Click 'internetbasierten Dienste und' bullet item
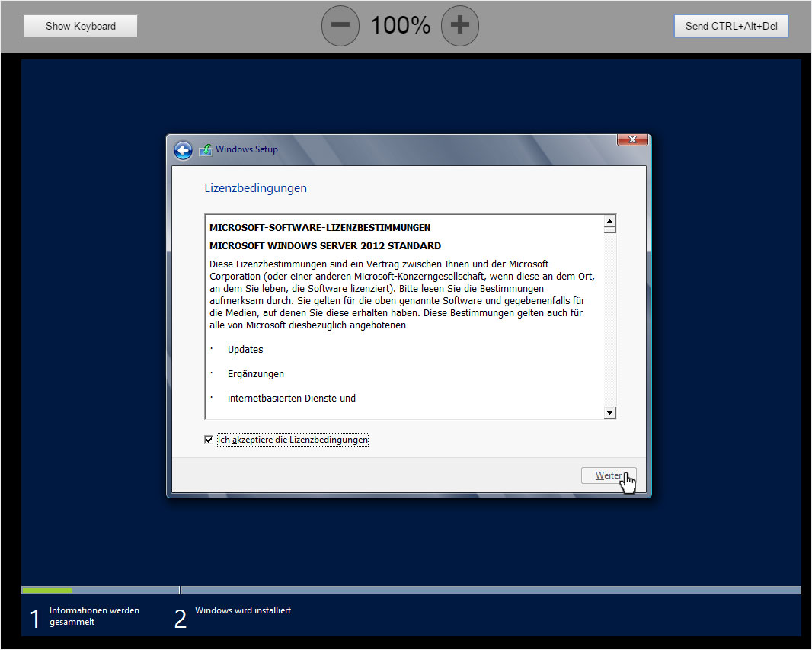Image resolution: width=812 pixels, height=650 pixels. tap(292, 399)
